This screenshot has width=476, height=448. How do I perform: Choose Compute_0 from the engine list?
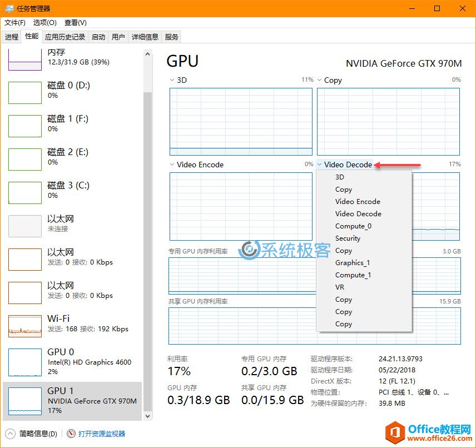click(353, 226)
